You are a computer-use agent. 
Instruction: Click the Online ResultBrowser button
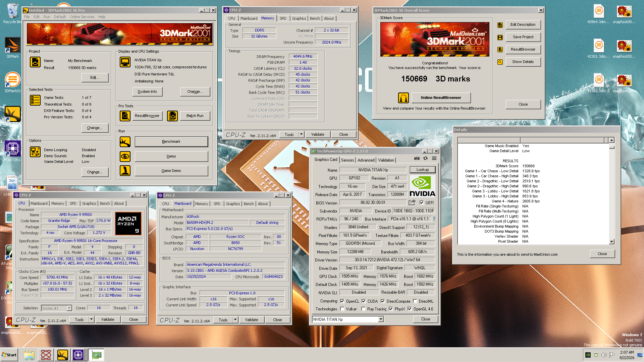[441, 98]
